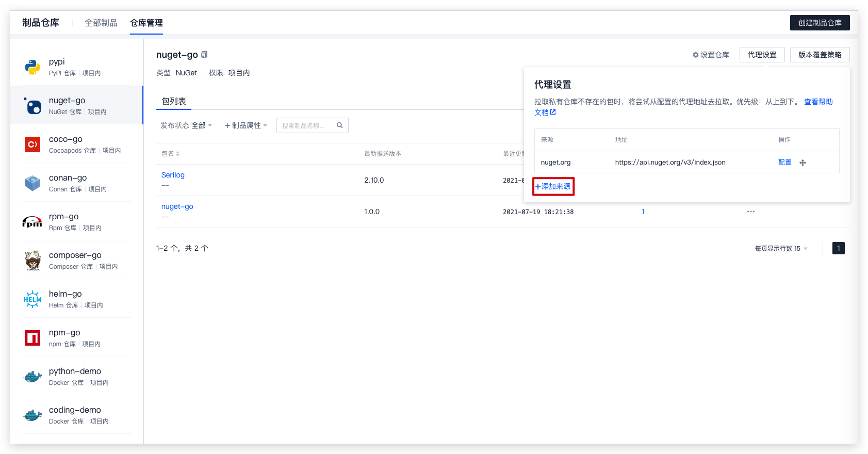
Task: Open the 查看帮助 link
Action: [x=818, y=102]
